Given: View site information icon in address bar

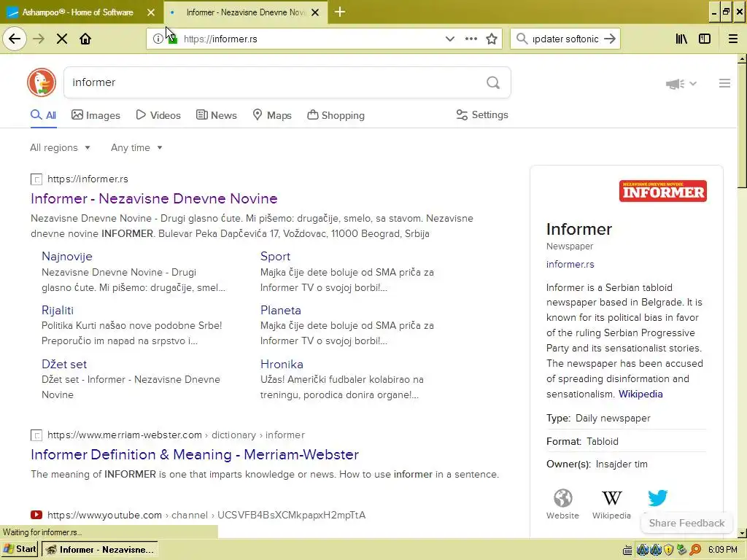Looking at the screenshot, I should tap(158, 39).
